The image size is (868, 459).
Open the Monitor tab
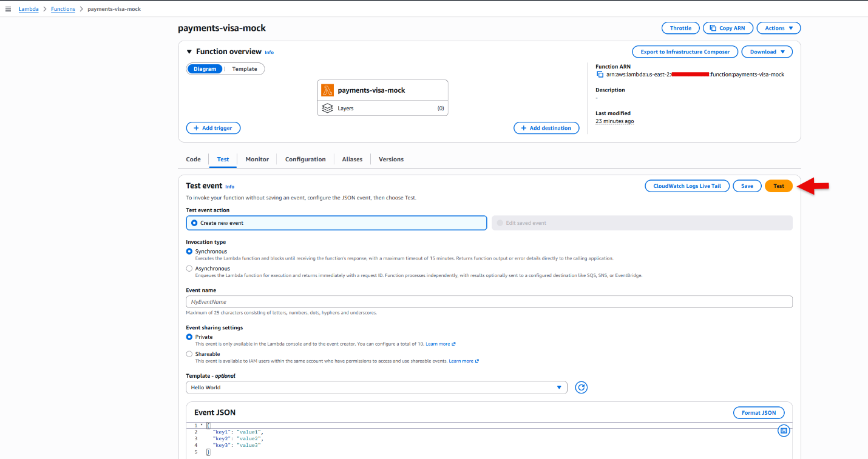257,159
